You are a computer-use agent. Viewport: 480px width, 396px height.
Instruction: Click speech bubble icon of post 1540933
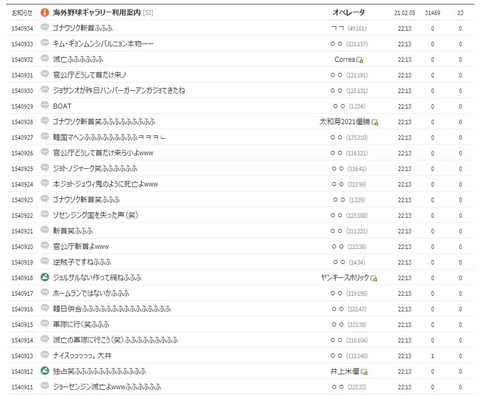[x=45, y=43]
